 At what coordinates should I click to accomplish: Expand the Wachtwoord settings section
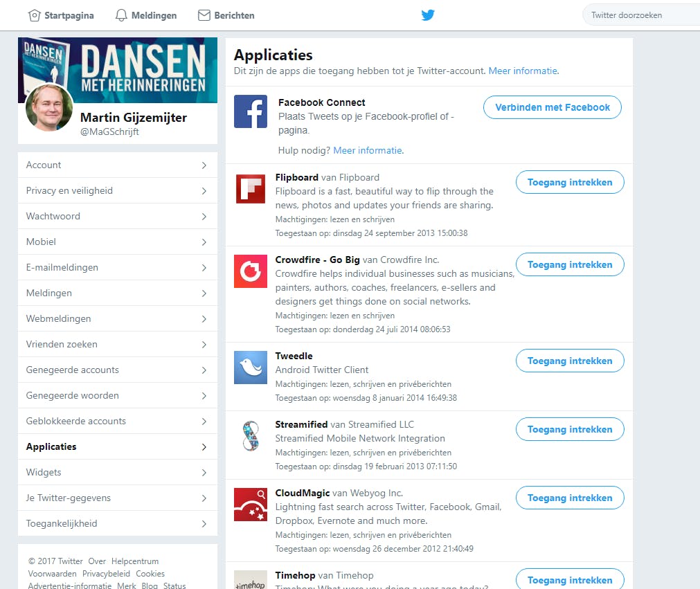[53, 216]
